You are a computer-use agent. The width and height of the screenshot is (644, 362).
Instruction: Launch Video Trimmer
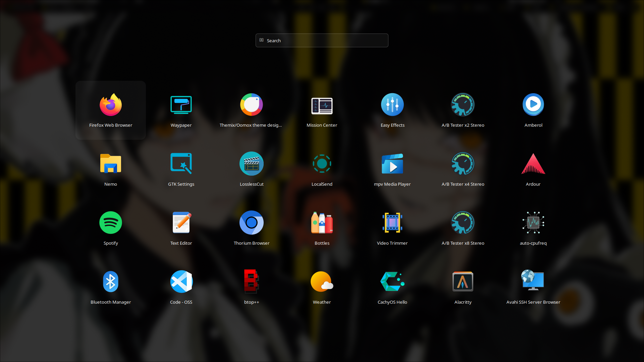(392, 223)
